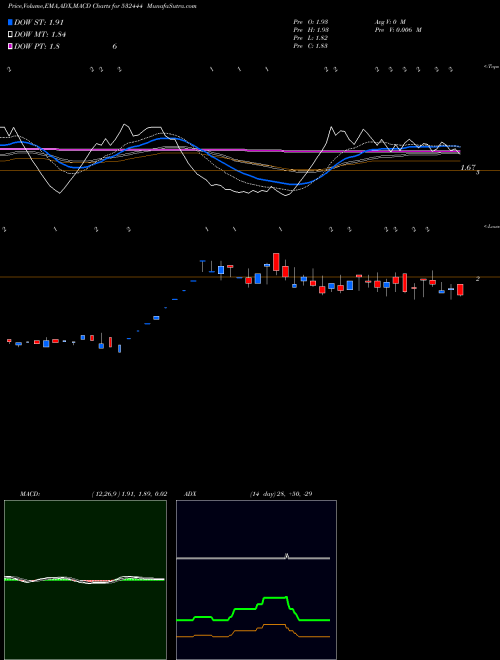This screenshot has height=660, width=500.
Task: Click the Pre O: 1.93 value
Action: pyautogui.click(x=311, y=21)
